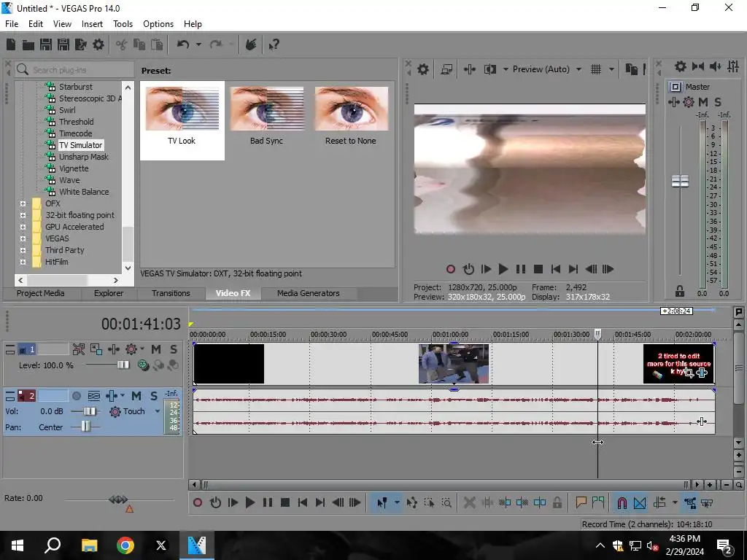Click the audio track Pan slider
The height and width of the screenshot is (560, 747).
click(x=85, y=426)
